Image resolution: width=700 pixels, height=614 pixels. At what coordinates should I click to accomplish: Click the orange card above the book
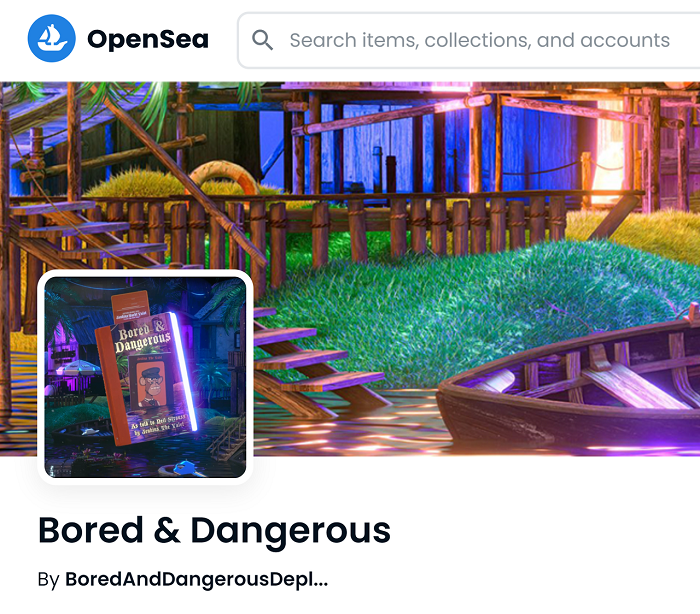(130, 305)
